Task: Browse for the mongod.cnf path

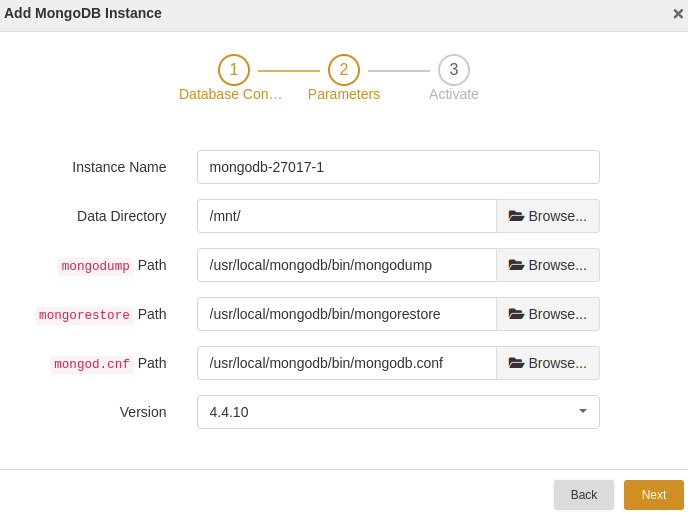Action: point(548,363)
